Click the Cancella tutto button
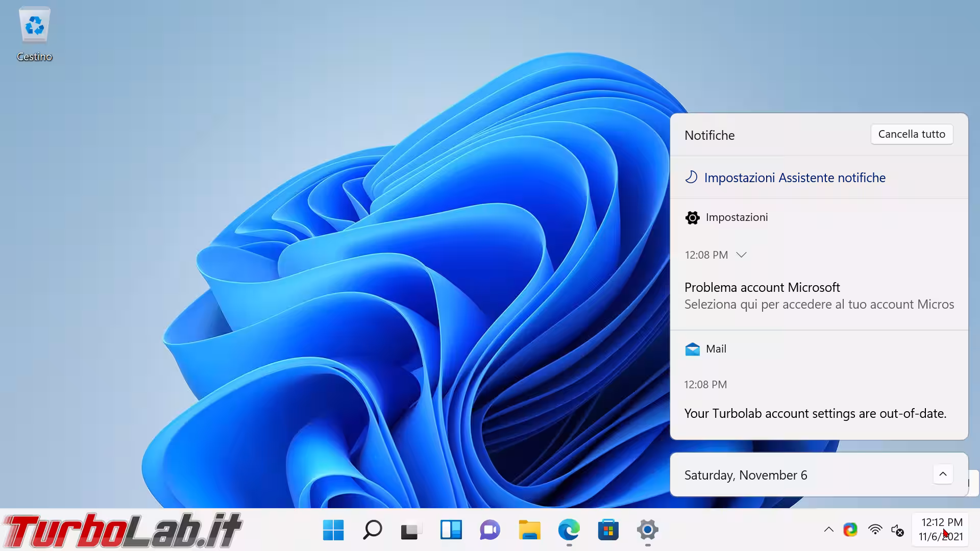 click(x=911, y=134)
